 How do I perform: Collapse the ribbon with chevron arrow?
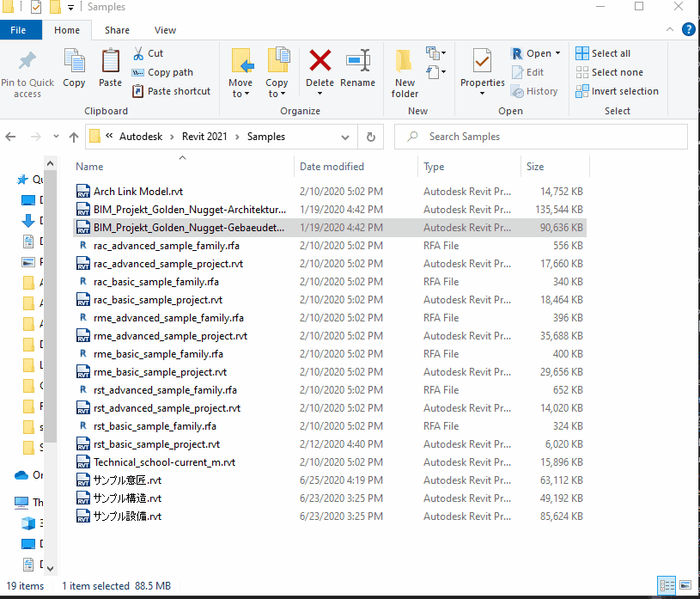pyautogui.click(x=670, y=29)
